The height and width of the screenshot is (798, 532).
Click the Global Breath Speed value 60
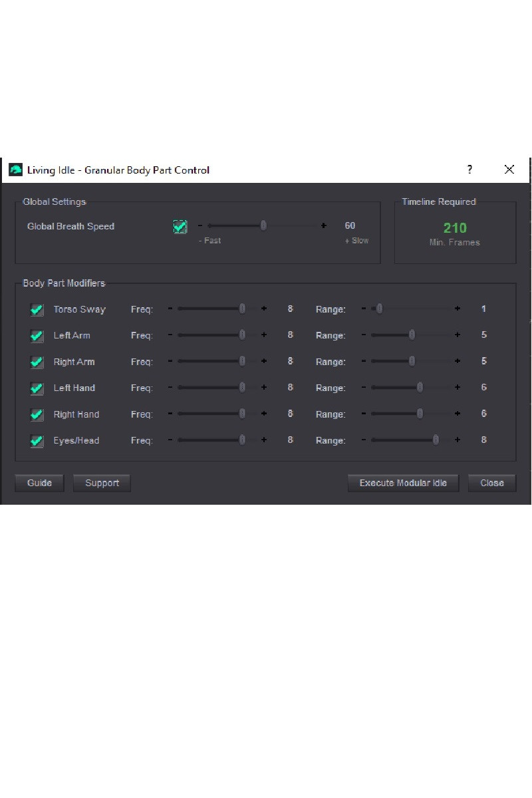(350, 225)
